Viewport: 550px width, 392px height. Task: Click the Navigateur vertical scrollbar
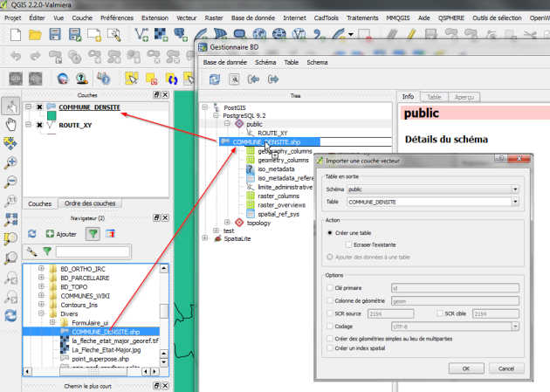pyautogui.click(x=164, y=311)
